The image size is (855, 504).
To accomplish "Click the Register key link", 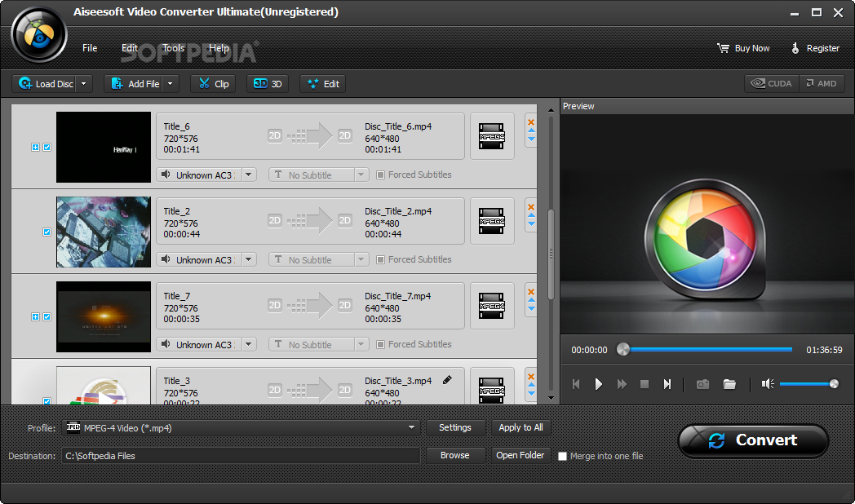I will (815, 48).
